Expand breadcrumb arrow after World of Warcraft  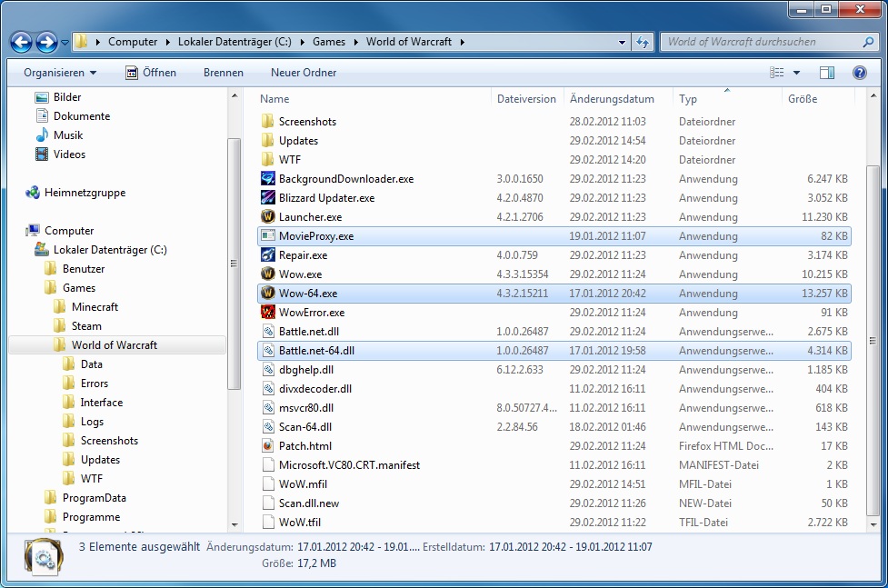[x=462, y=42]
